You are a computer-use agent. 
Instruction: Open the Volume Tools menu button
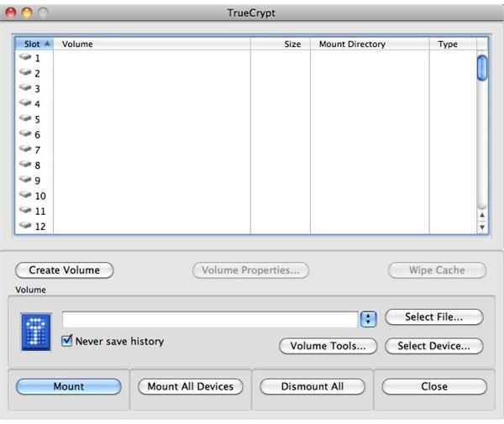point(328,346)
